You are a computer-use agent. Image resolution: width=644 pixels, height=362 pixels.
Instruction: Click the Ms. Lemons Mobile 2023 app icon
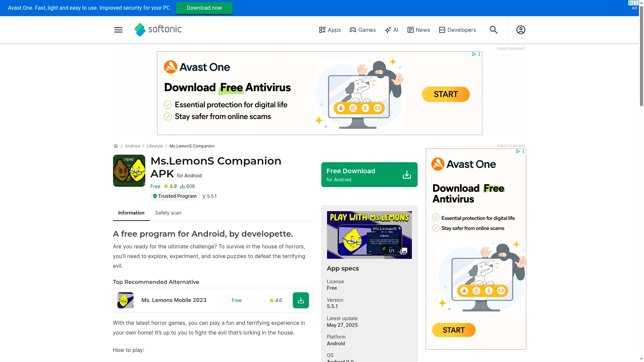(125, 300)
